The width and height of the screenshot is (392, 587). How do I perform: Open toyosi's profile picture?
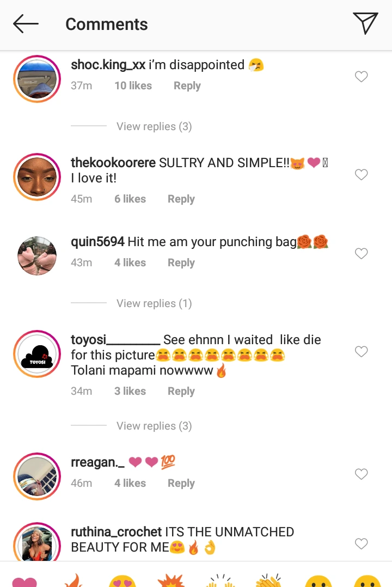pyautogui.click(x=37, y=354)
